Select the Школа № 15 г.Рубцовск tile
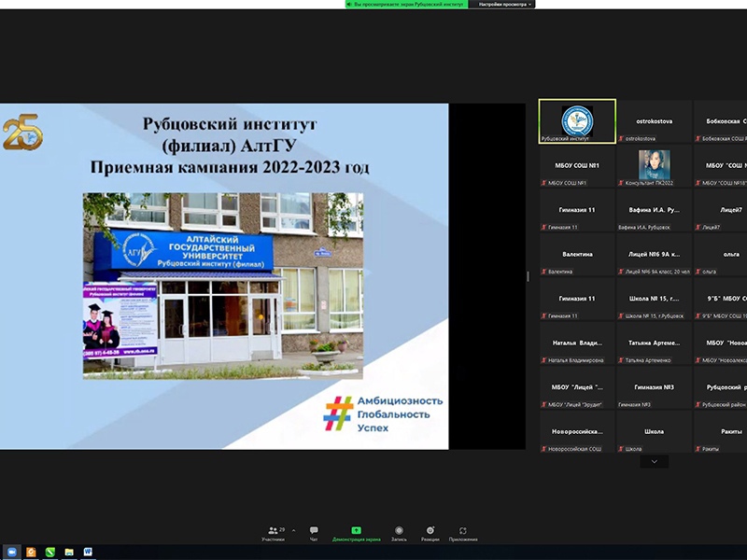This screenshot has height=560, width=747. [655, 299]
